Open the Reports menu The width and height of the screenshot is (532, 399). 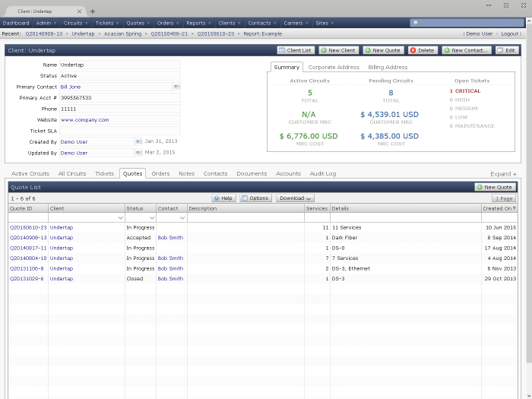pyautogui.click(x=196, y=23)
